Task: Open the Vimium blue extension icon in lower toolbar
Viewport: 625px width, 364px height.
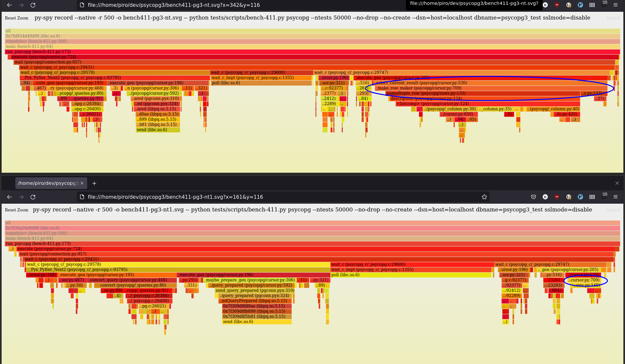Action: (580, 197)
